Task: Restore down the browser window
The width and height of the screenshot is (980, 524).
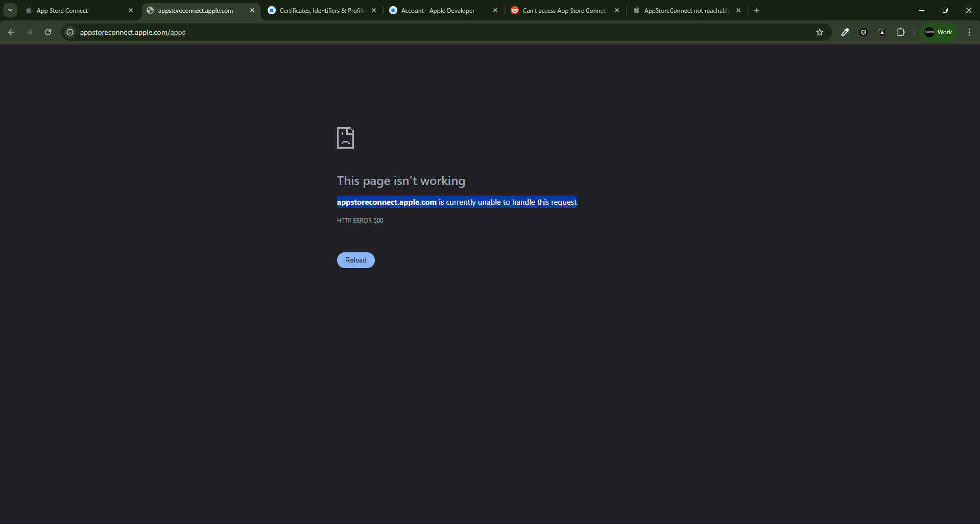Action: click(x=945, y=10)
